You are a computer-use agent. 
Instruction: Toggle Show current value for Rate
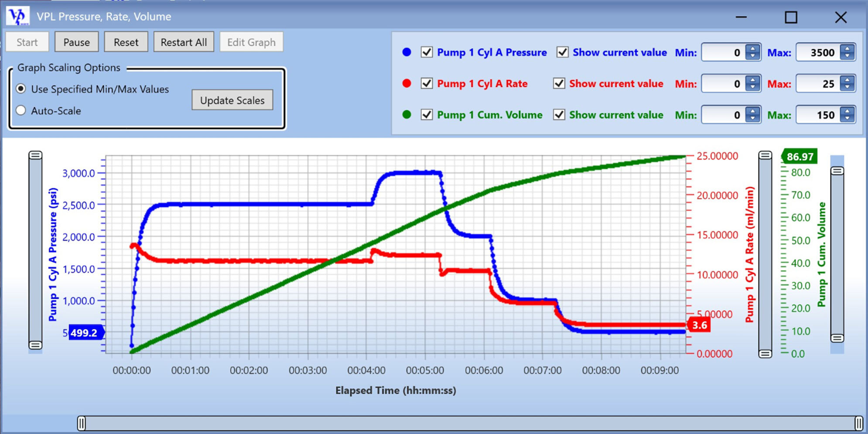559,83
